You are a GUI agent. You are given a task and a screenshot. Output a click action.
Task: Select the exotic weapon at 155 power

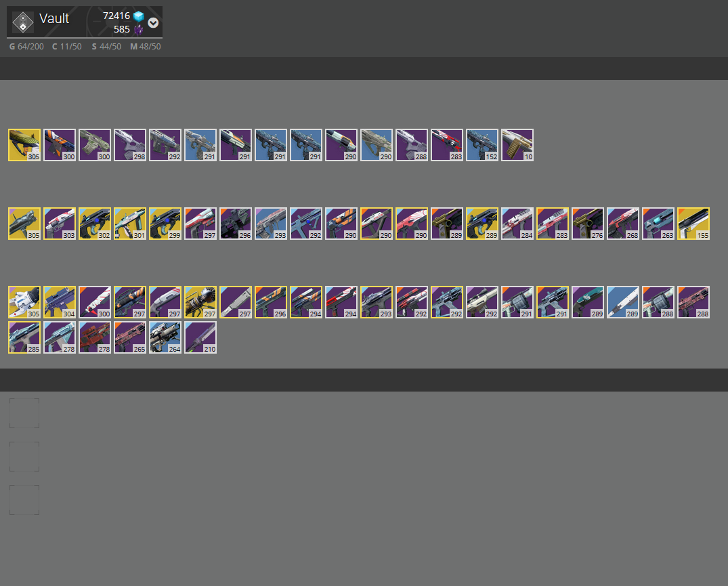pos(693,224)
